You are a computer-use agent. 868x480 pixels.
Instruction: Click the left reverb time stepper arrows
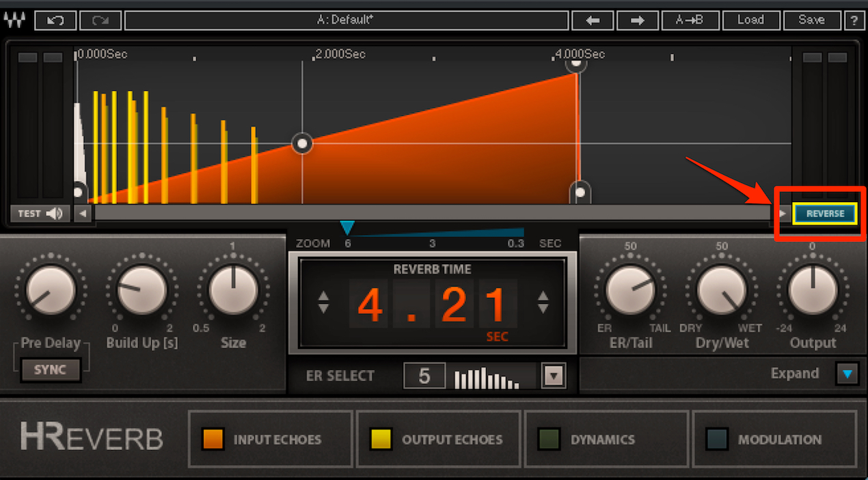[x=324, y=302]
